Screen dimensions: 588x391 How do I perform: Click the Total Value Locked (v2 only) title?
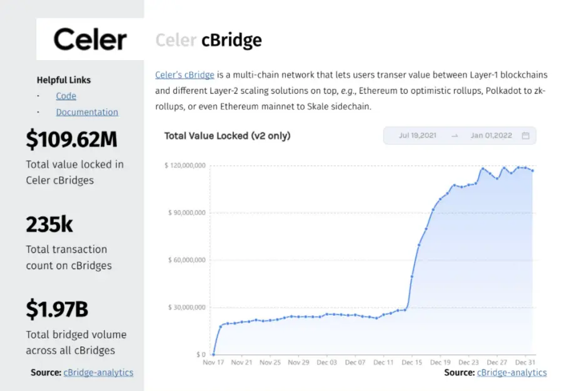(227, 136)
